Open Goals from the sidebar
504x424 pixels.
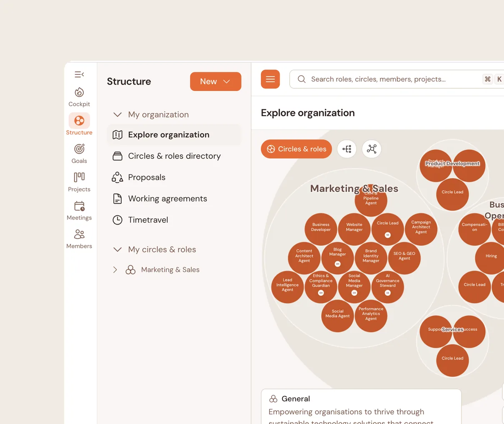(x=79, y=154)
